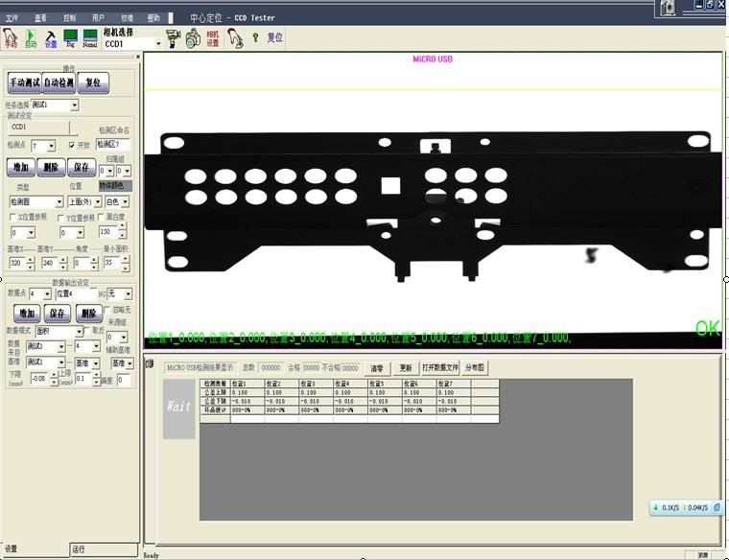
Task: Click the 自动 auto run green arrow icon
Action: pos(31,38)
